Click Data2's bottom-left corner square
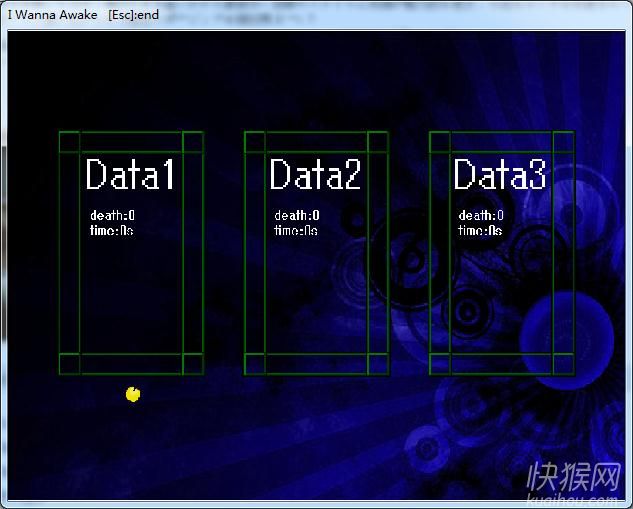633x509 pixels. pyautogui.click(x=254, y=364)
